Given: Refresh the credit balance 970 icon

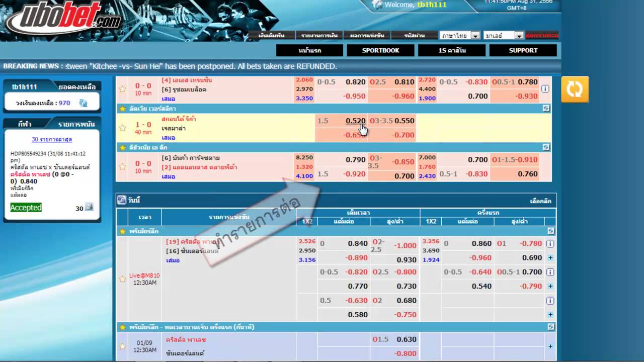Looking at the screenshot, I should pyautogui.click(x=83, y=103).
